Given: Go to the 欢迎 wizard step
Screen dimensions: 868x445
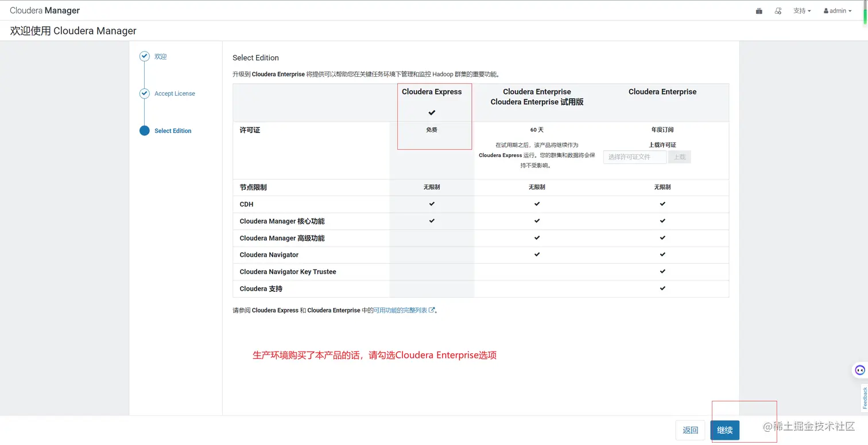Looking at the screenshot, I should pos(161,57).
